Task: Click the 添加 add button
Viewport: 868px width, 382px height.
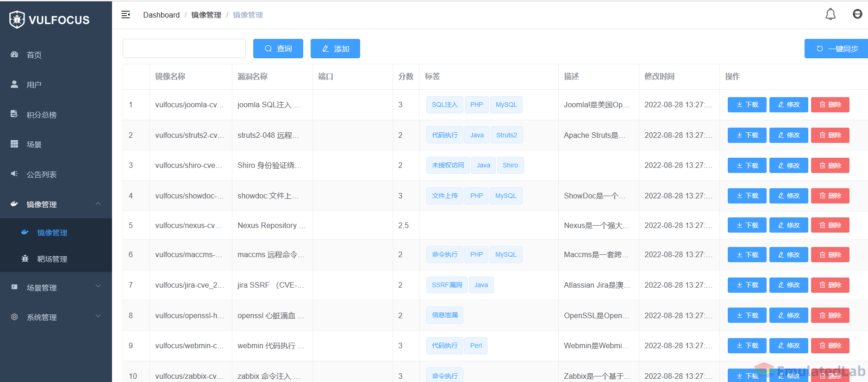Action: pyautogui.click(x=335, y=49)
